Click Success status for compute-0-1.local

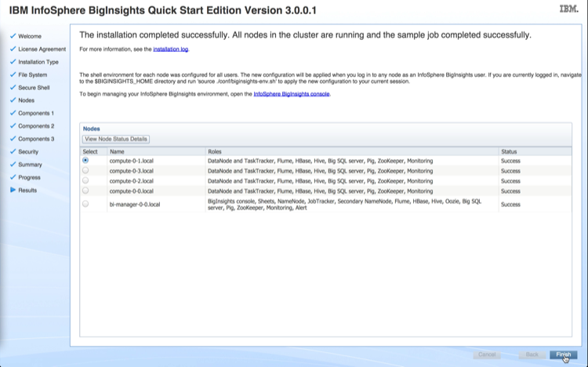510,161
